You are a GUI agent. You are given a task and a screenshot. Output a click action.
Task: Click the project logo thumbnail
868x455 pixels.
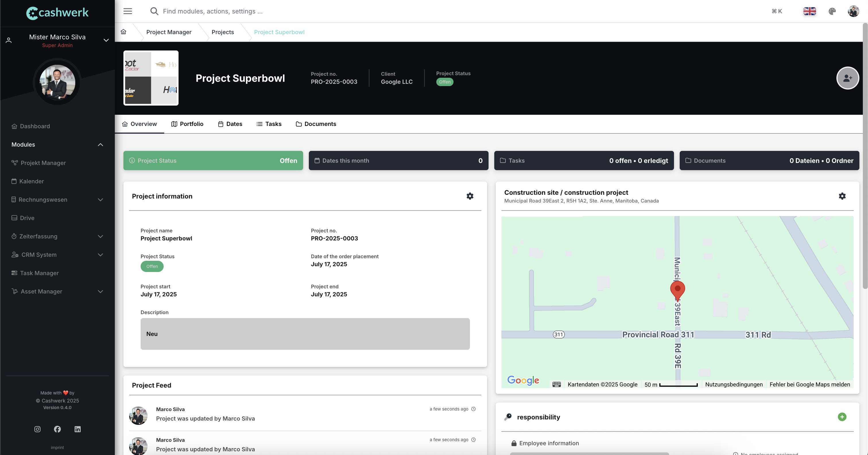(151, 78)
